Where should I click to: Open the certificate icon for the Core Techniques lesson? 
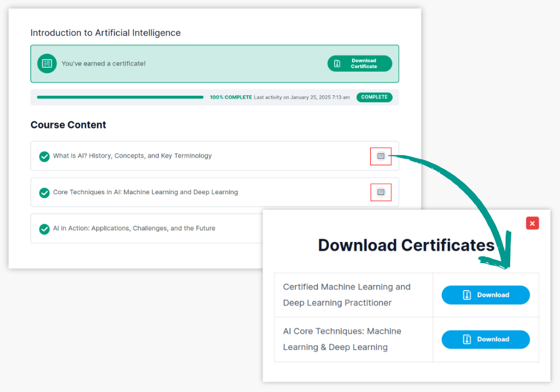(x=381, y=192)
